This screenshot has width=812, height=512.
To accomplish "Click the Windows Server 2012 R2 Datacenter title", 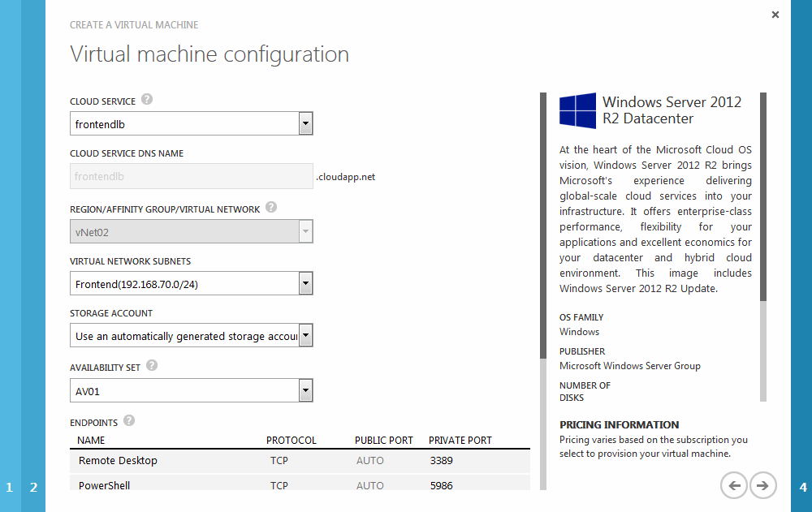I will tap(672, 110).
